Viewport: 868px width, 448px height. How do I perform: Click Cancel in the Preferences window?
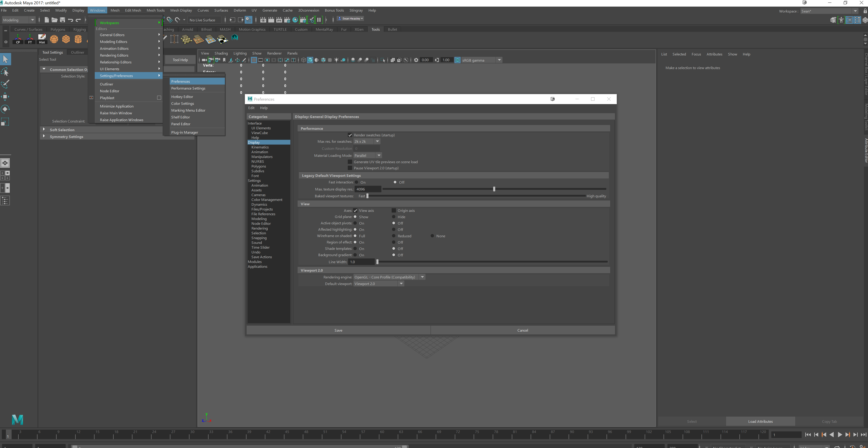point(523,330)
